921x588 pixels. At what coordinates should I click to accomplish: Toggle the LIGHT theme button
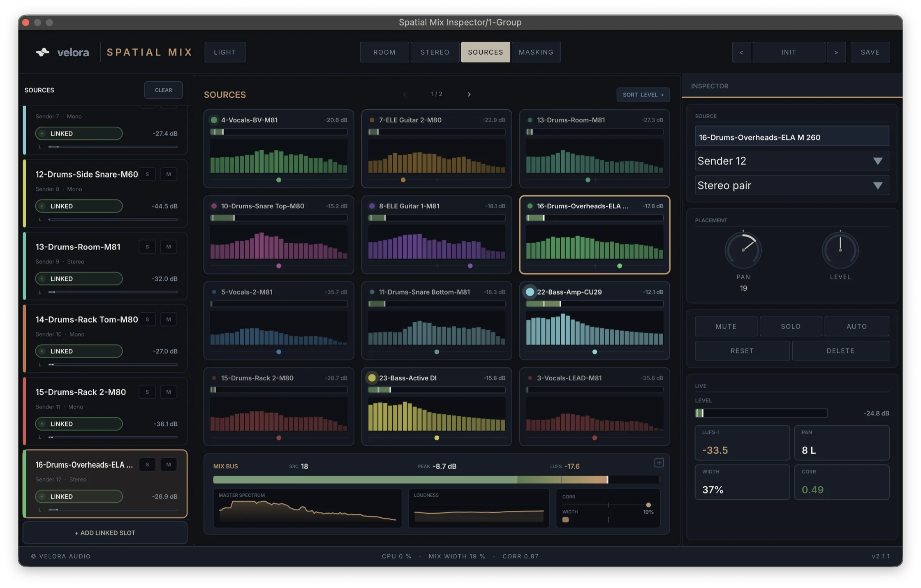[225, 52]
